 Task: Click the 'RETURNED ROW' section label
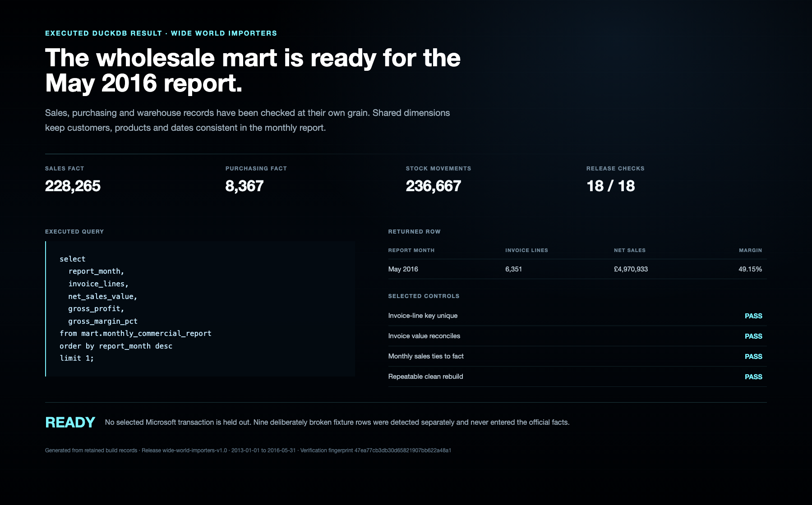[x=414, y=232]
